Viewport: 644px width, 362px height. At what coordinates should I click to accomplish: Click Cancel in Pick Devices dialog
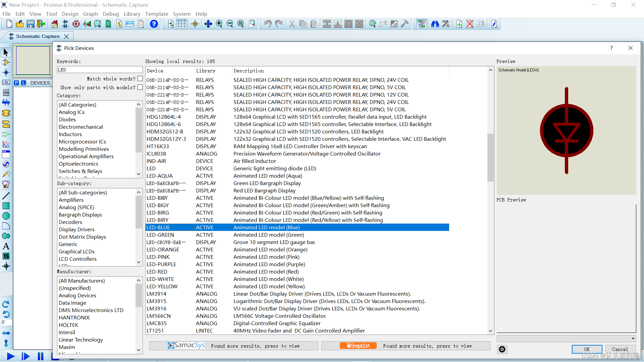click(620, 349)
